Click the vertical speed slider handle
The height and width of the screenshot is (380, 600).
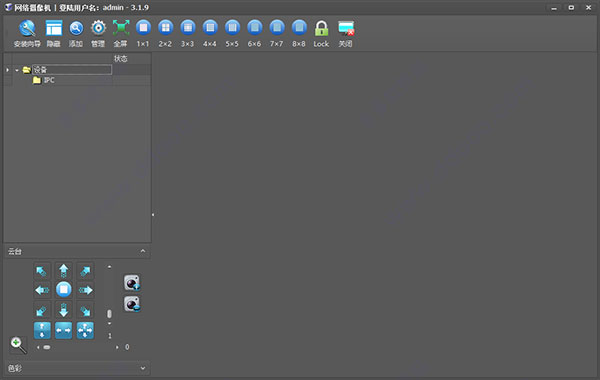click(109, 314)
